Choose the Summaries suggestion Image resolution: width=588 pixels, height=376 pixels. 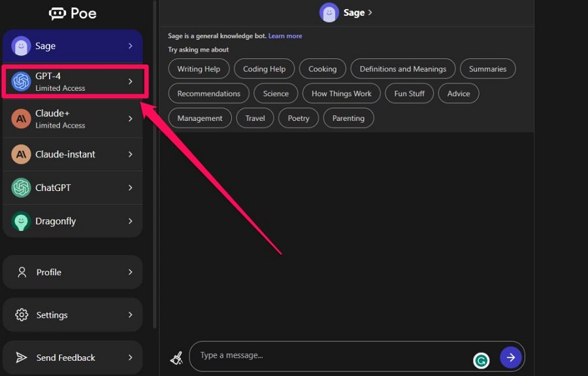[488, 69]
